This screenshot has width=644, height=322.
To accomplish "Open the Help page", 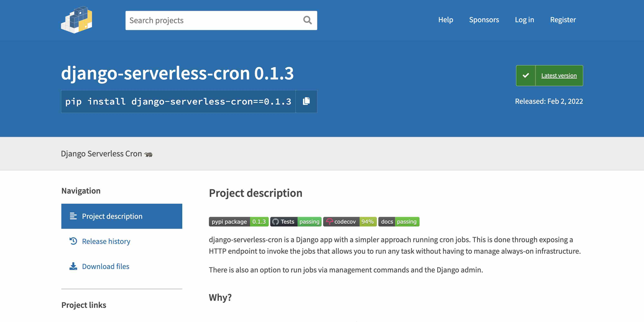I will coord(445,20).
